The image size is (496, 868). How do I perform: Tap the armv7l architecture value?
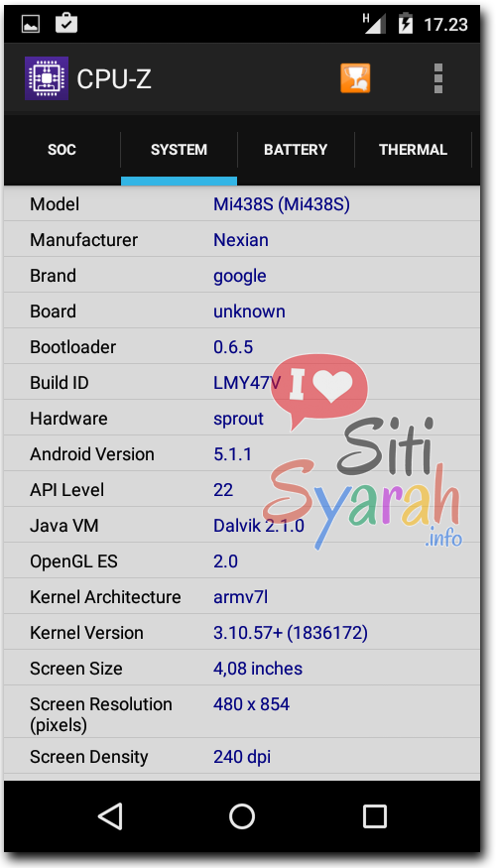click(x=241, y=597)
